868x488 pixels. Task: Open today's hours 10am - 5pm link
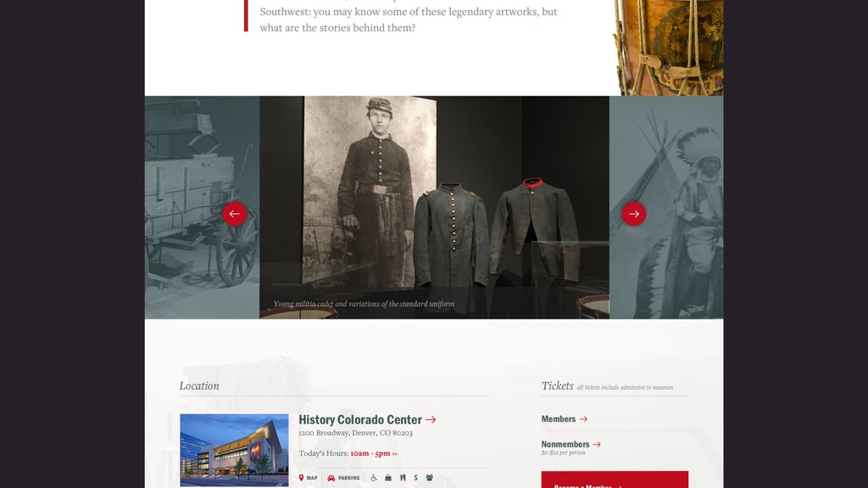374,453
